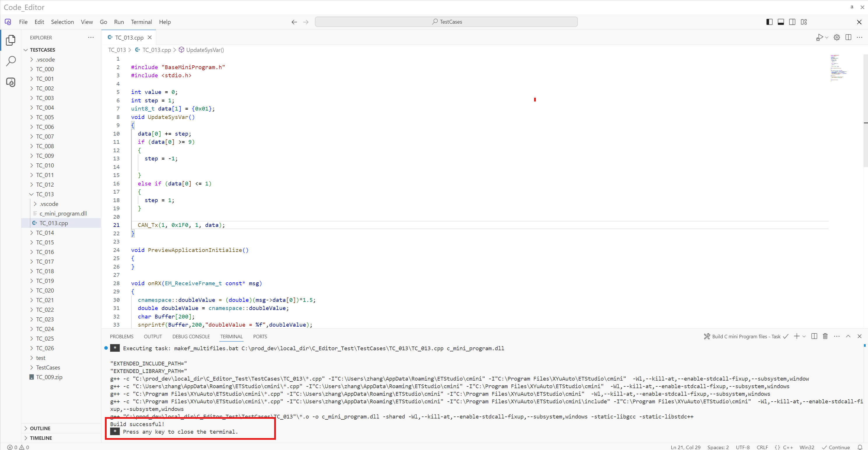Open the Terminal menu
Screen dimensions: 868x450
[141, 22]
